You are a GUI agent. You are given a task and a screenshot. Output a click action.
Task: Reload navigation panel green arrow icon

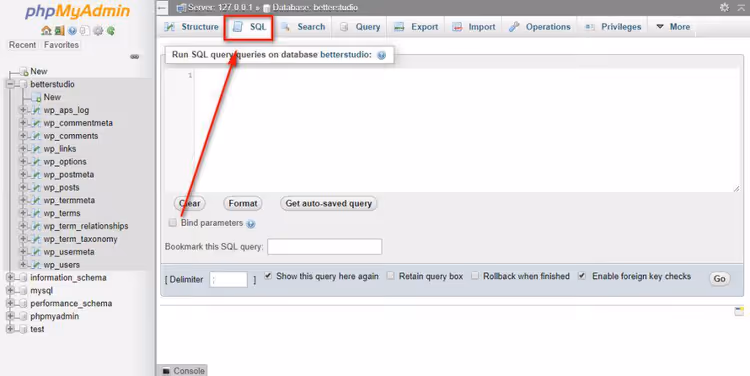110,31
